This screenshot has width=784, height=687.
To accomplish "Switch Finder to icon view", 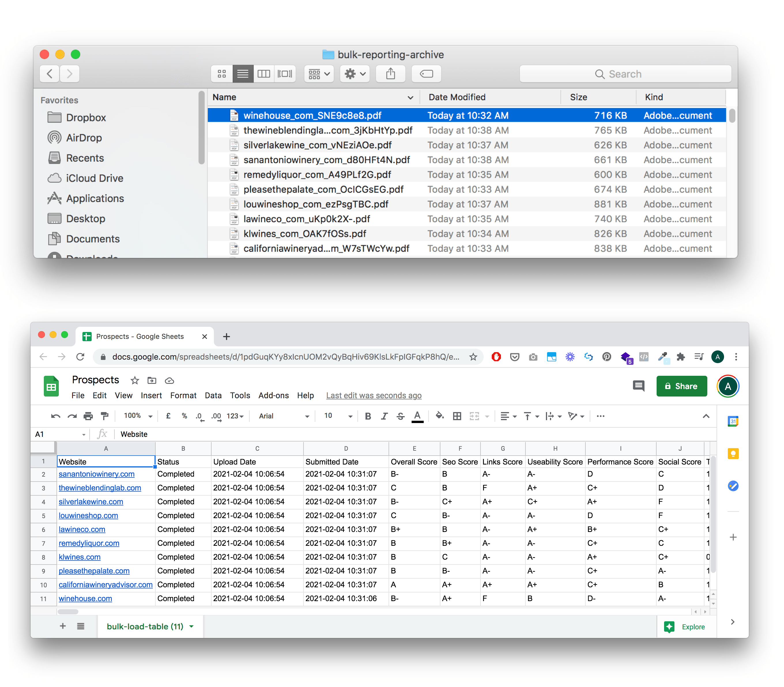I will pos(222,73).
